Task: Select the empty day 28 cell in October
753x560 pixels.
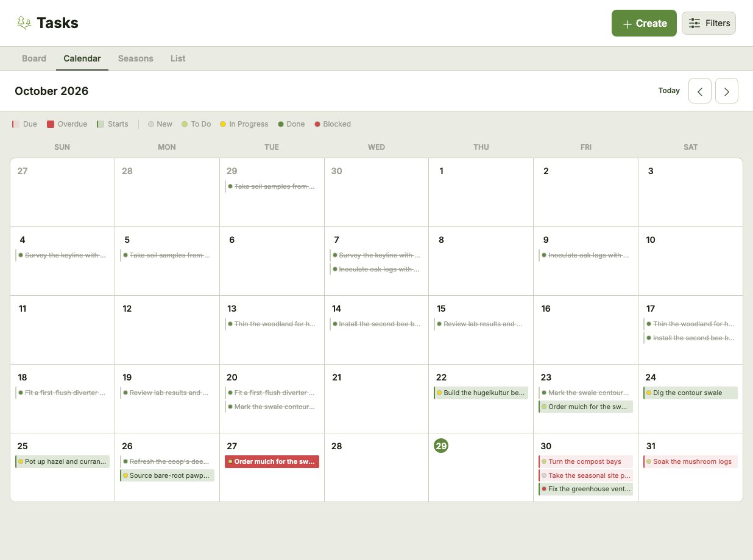Action: click(376, 467)
